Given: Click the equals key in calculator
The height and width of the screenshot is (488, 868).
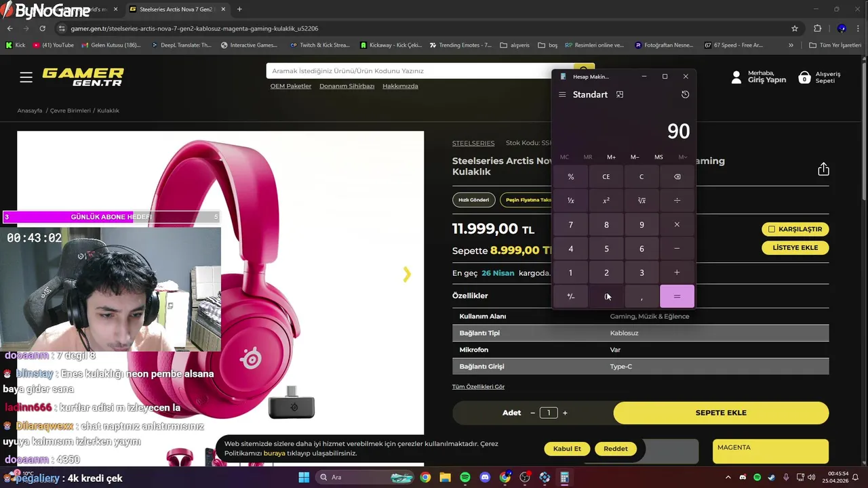Looking at the screenshot, I should [677, 296].
